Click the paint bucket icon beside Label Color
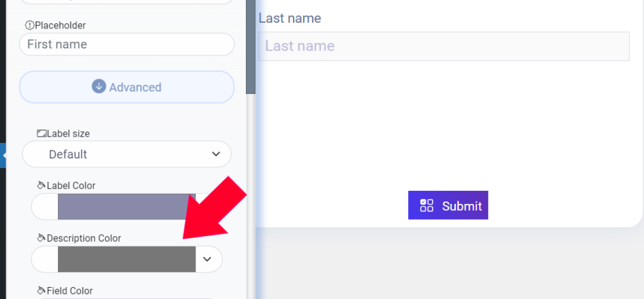The height and width of the screenshot is (299, 644). 41,186
